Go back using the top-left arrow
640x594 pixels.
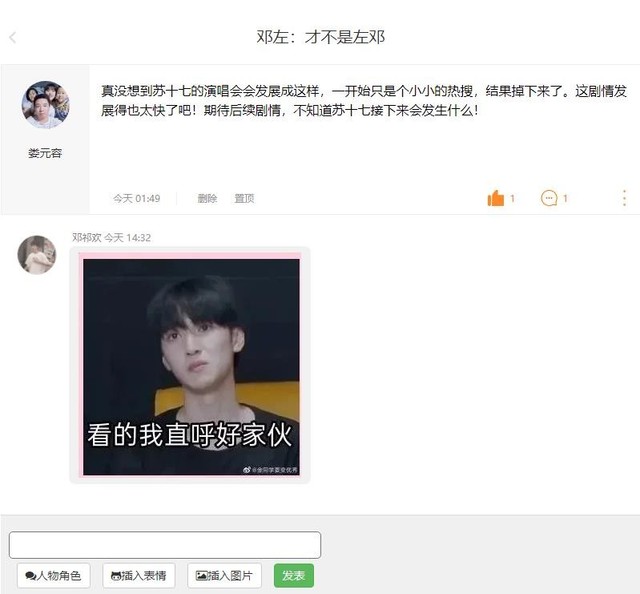(13, 38)
